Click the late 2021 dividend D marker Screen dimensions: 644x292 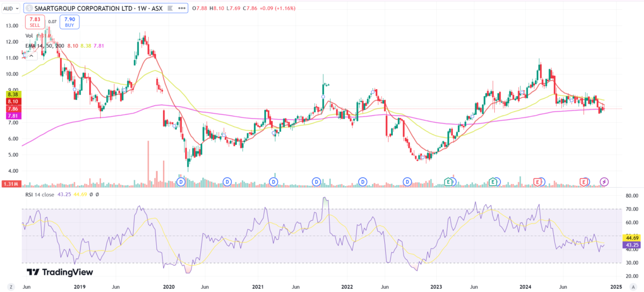click(317, 182)
